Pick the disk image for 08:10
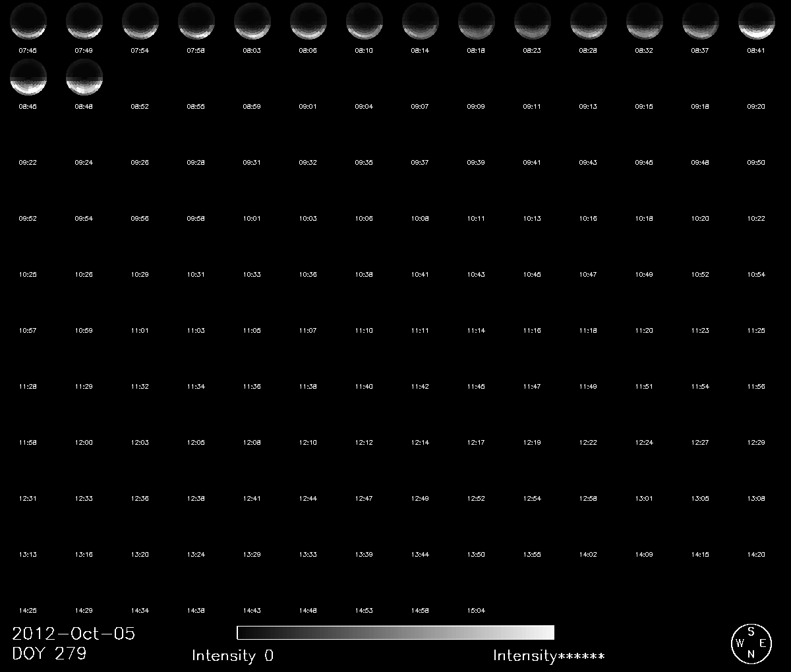 point(365,21)
